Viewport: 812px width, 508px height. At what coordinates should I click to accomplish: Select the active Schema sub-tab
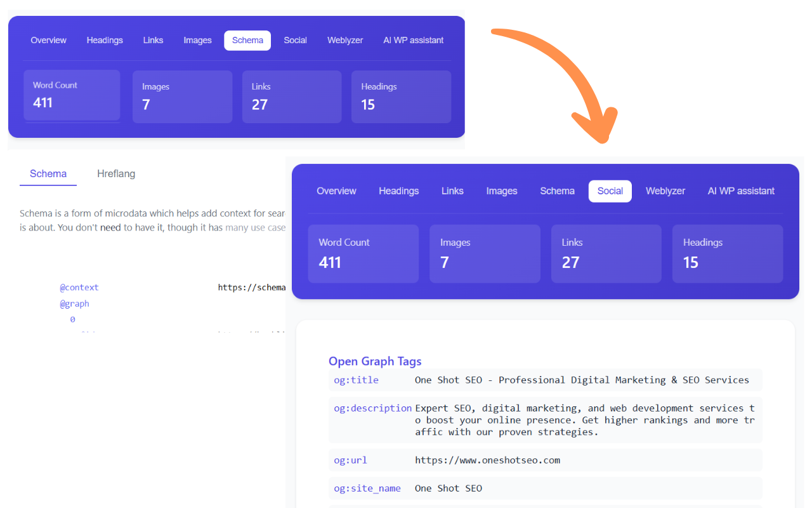click(x=48, y=173)
